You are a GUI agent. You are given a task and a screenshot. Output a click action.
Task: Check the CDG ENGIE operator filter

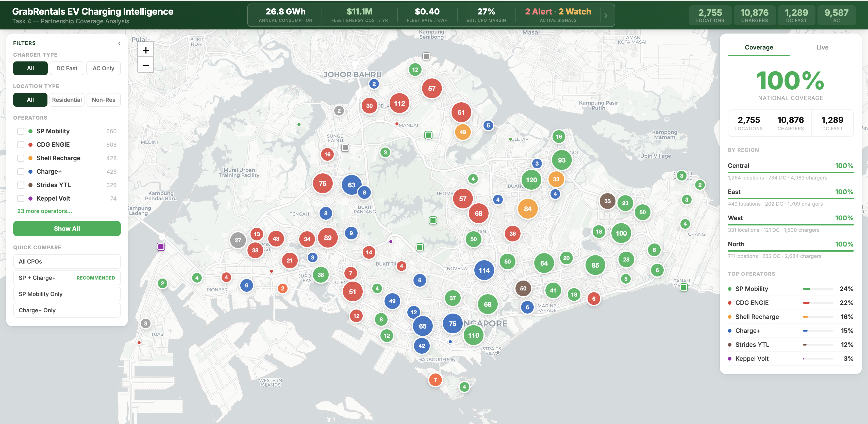pos(21,144)
